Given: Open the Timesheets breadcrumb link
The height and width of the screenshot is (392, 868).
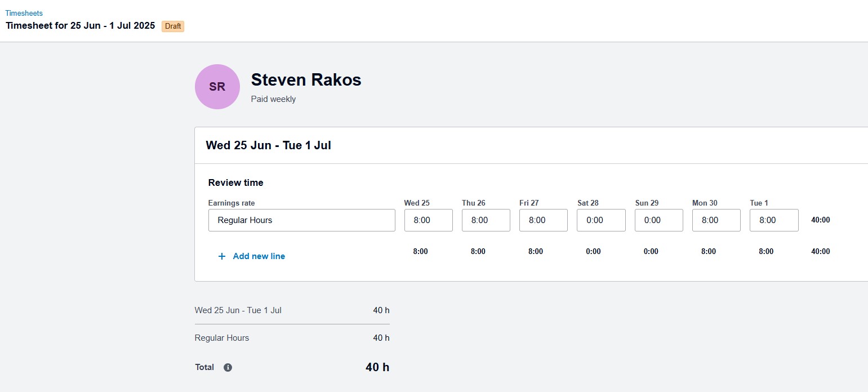Looking at the screenshot, I should 24,13.
